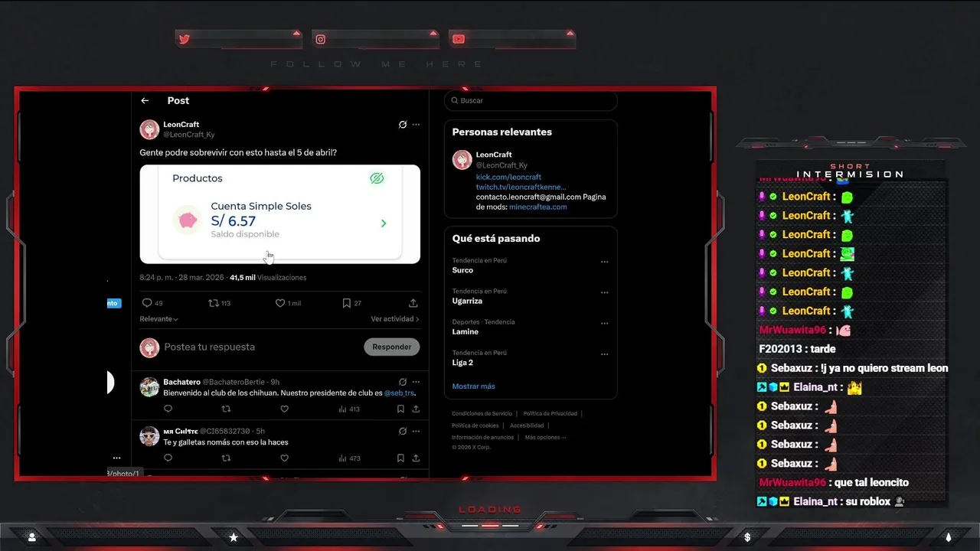Click the Grok icon on 'Te y galletas' reply
Screen dimensions: 980x551
pos(403,431)
